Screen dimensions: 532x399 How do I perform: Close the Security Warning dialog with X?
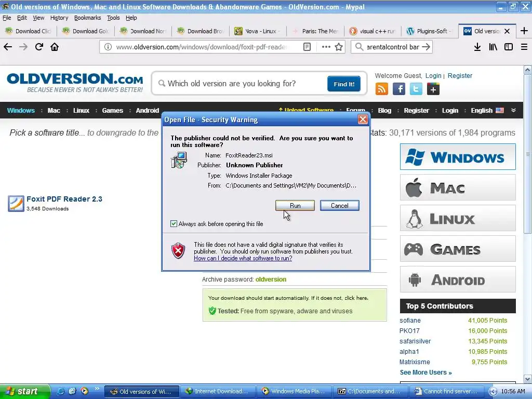pos(363,119)
